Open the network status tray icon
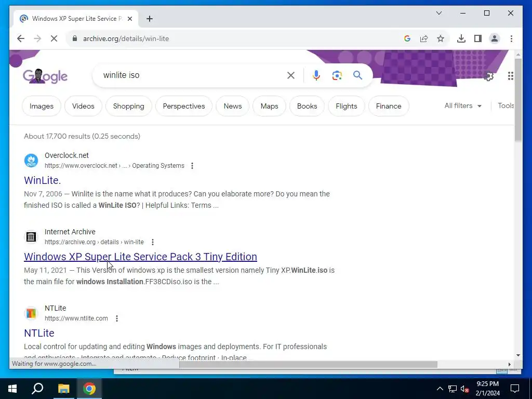Screen dimensions: 532x399 (453, 389)
